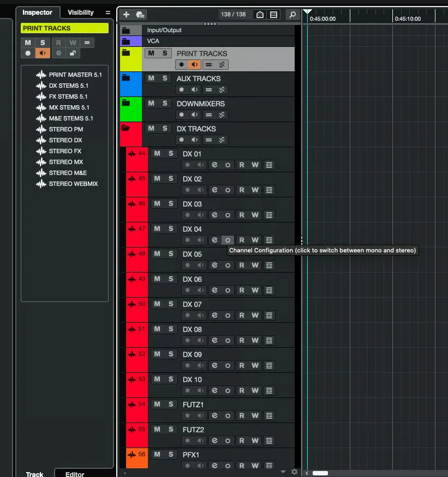448x477 pixels.
Task: Click the waveform icon of track 56 PFX1
Action: (x=132, y=455)
